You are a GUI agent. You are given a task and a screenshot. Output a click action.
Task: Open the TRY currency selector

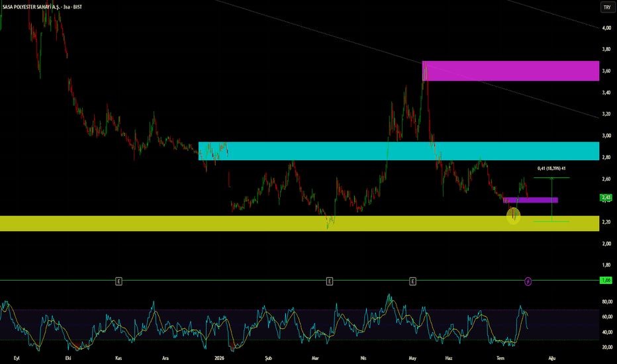click(x=607, y=7)
